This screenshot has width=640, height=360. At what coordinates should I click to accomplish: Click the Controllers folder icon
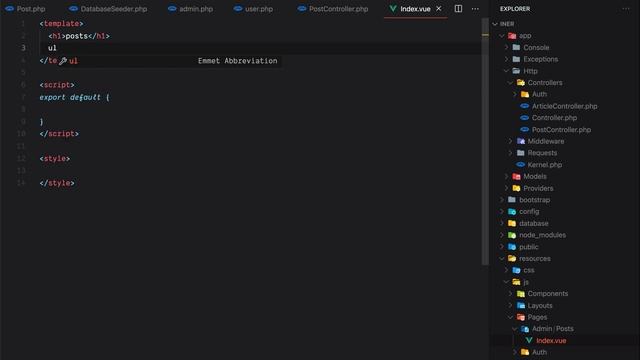521,82
